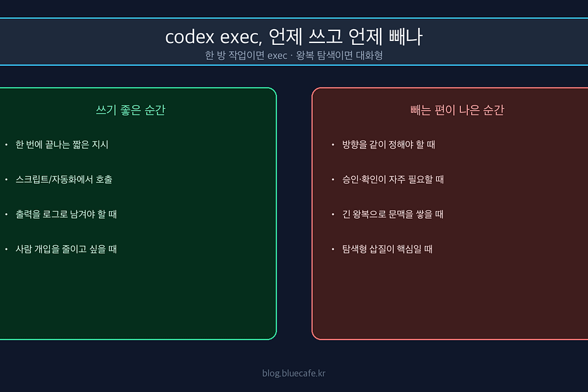Click bullet "방향을 같이 정해야 할 때"
The width and height of the screenshot is (588, 392).
pos(388,144)
